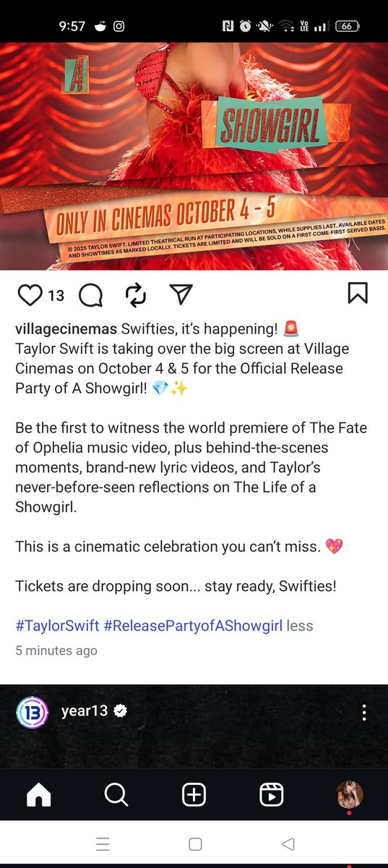
Task: Save post with the bookmark icon
Action: coord(358,293)
